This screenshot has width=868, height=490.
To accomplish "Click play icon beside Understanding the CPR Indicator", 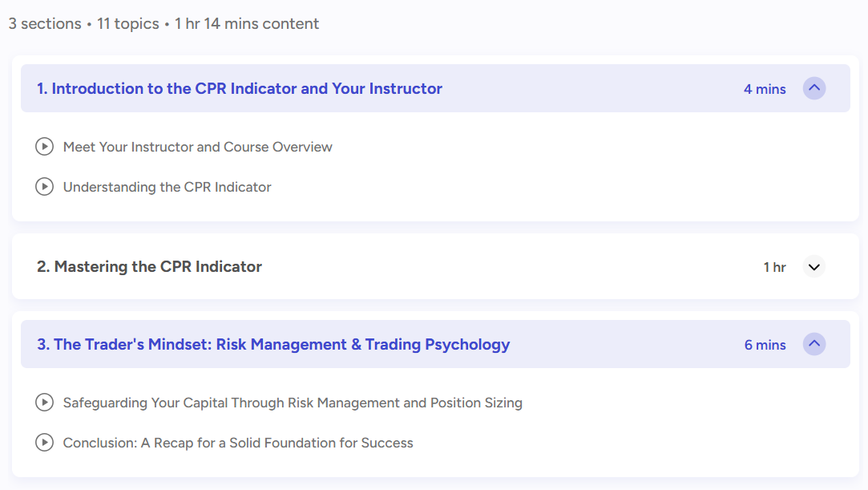I will (x=45, y=187).
